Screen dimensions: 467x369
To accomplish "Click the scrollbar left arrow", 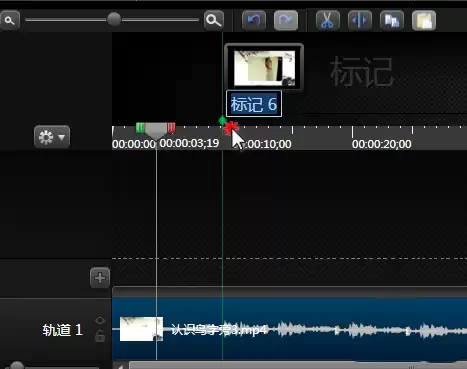I will (x=120, y=366).
